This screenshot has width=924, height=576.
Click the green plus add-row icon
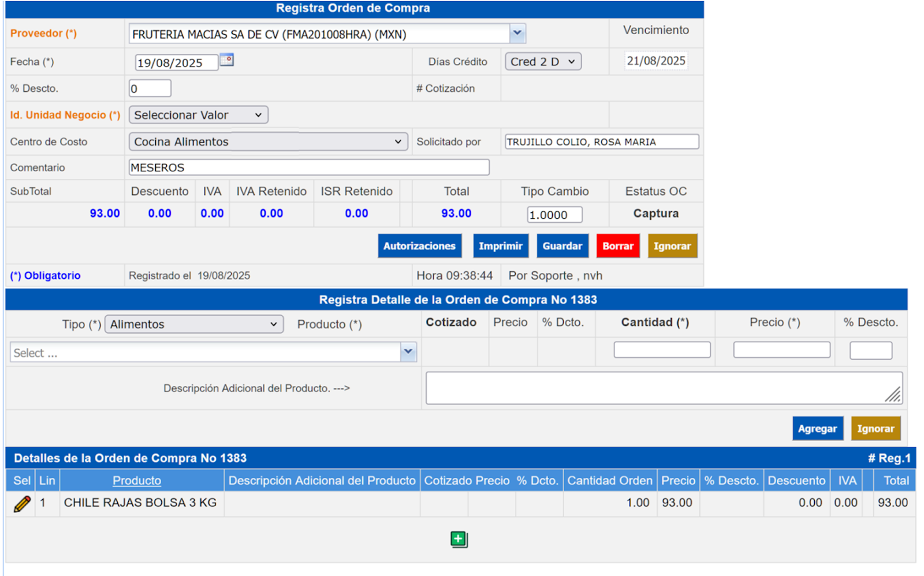point(459,540)
